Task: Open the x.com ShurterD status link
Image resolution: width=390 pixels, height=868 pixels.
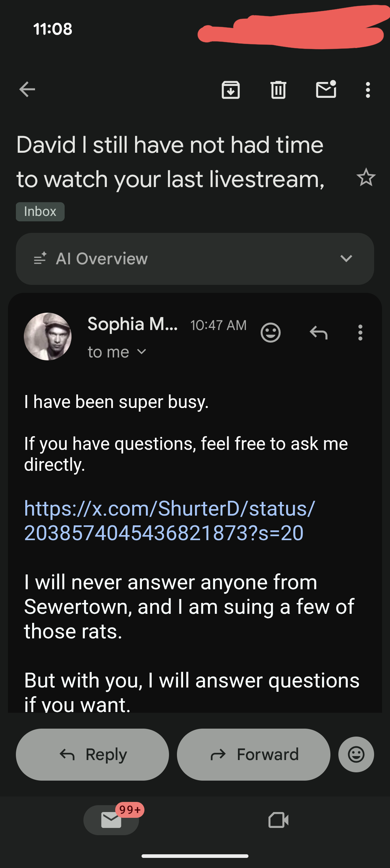Action: coord(169,520)
